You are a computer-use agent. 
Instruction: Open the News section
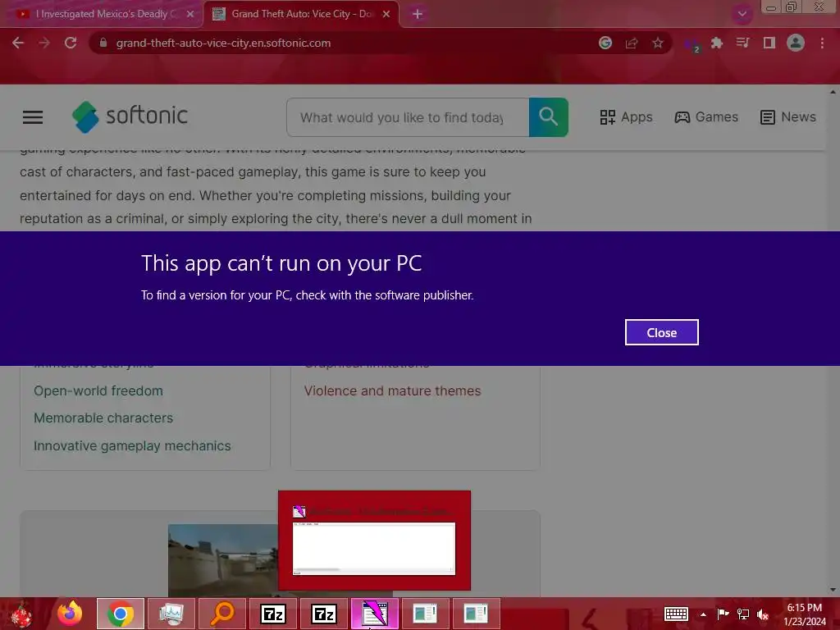[788, 116]
